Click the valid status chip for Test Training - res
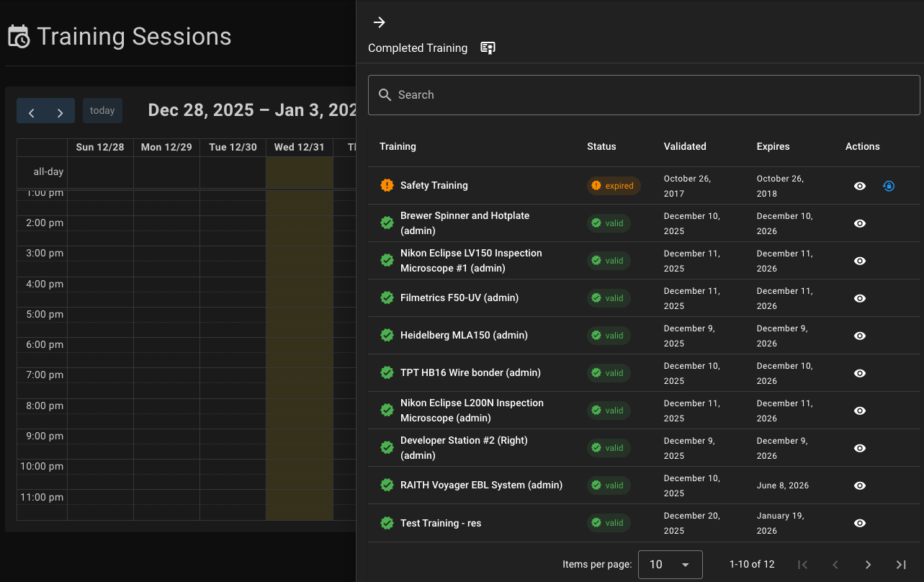Viewport: 924px width, 582px height. point(609,523)
